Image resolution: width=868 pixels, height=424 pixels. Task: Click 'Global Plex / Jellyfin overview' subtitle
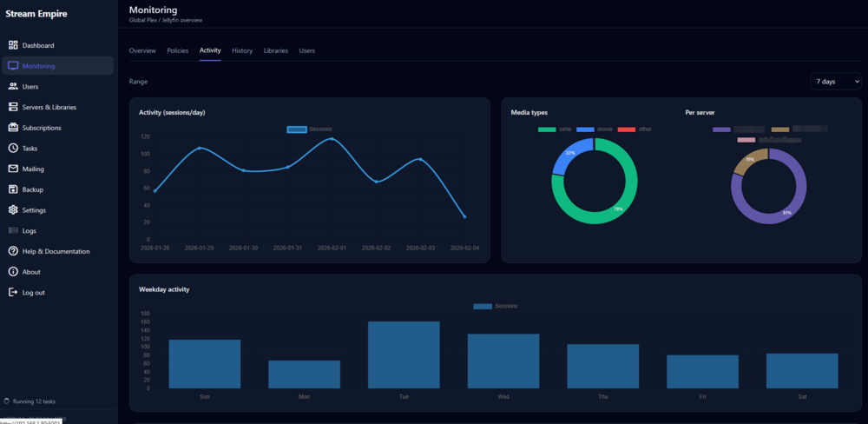click(x=166, y=20)
